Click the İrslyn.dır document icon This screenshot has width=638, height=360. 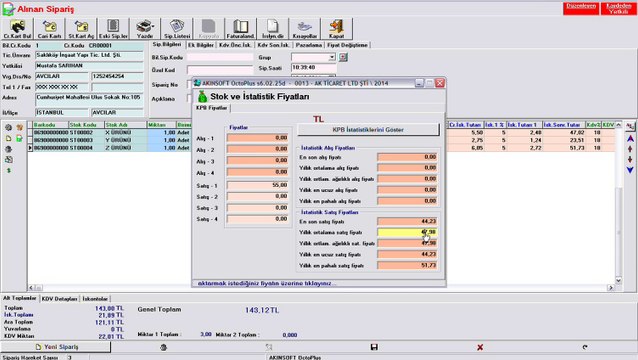tap(273, 28)
